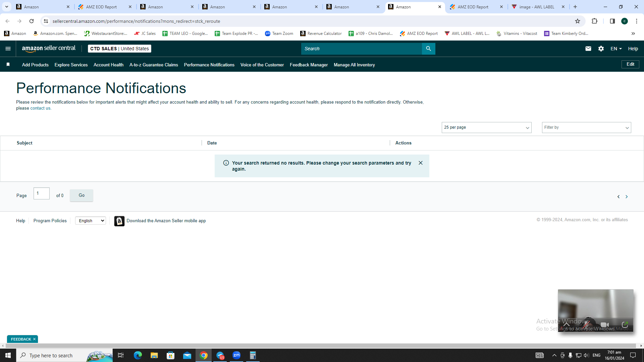View site information icon in the address bar
Screen dimensions: 644x362
click(46, 21)
